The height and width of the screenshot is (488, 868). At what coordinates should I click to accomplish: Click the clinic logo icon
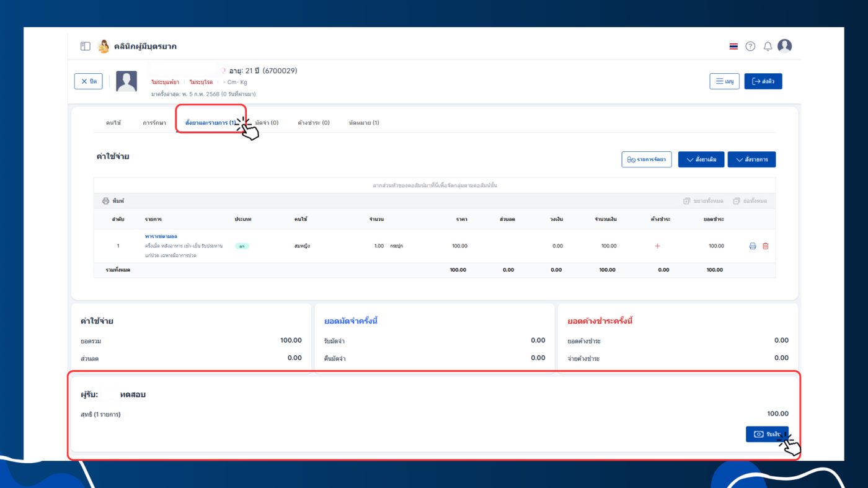(x=104, y=46)
